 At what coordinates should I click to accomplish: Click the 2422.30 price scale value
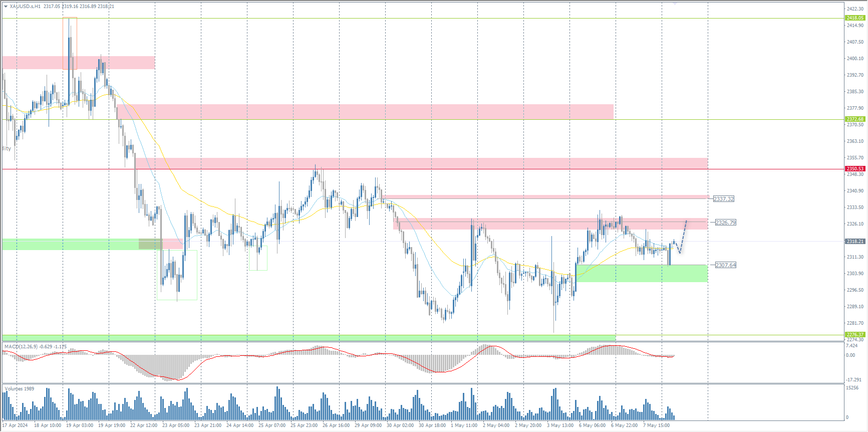pos(855,9)
